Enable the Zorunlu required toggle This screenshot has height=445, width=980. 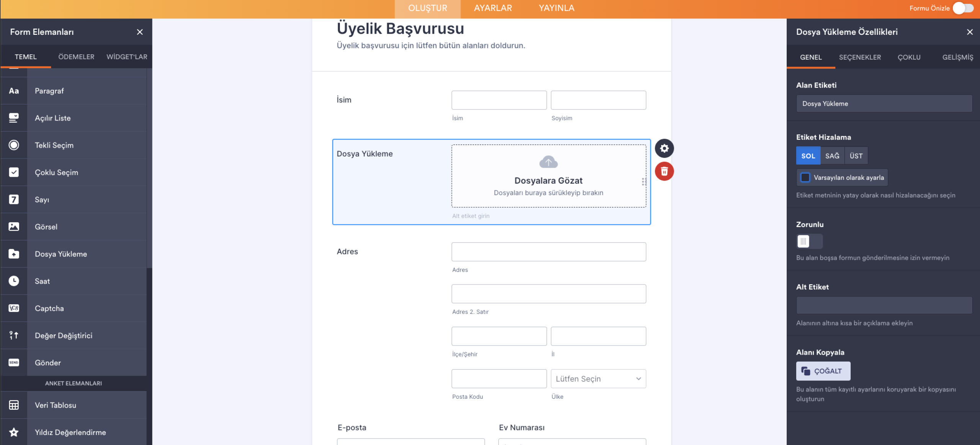[x=809, y=241]
